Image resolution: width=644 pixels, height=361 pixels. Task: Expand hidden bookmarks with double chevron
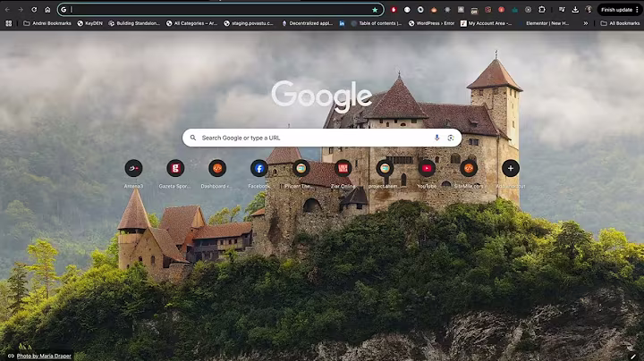click(586, 23)
